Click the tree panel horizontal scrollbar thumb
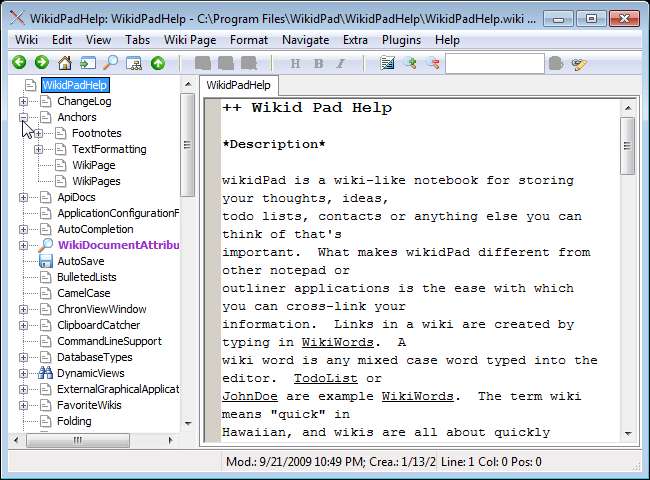 point(78,440)
